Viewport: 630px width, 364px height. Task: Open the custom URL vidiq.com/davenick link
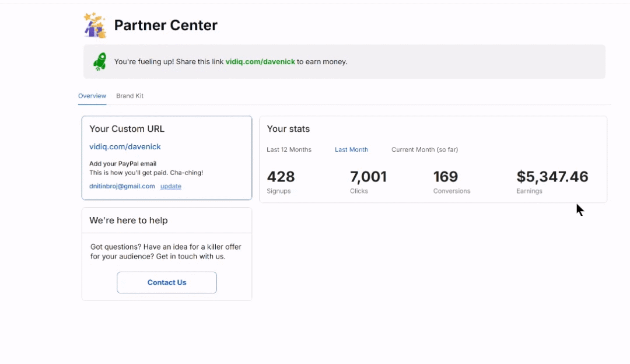[x=125, y=146]
